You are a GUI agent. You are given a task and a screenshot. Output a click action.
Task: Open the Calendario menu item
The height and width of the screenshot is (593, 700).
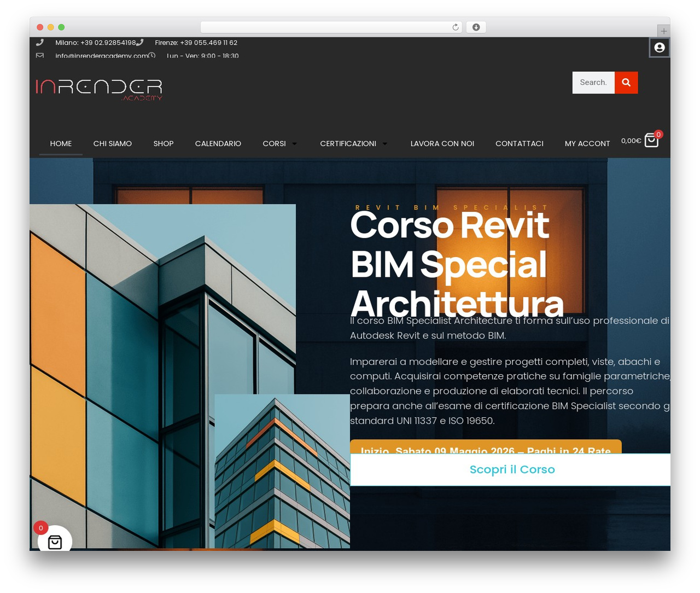point(218,143)
